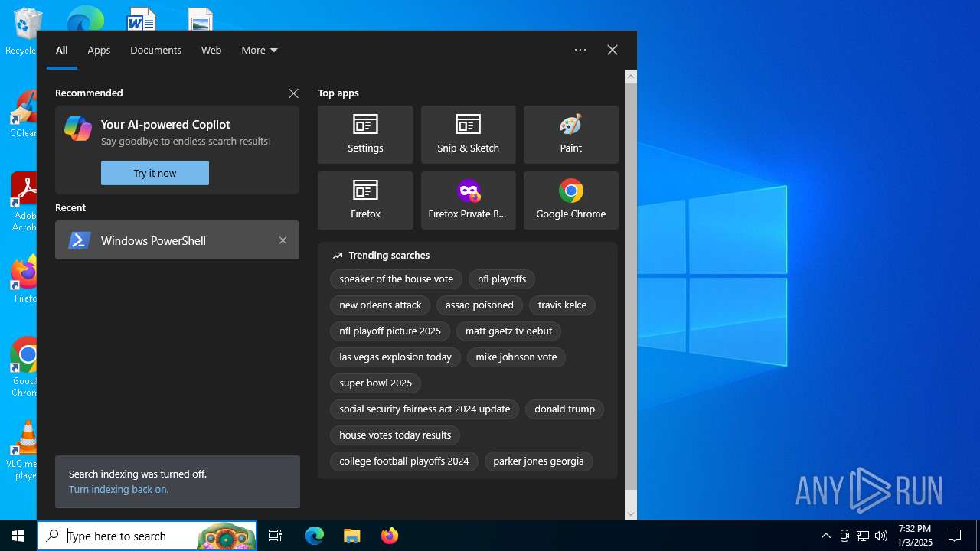Click the Try it now button
This screenshot has height=551, width=980.
155,173
